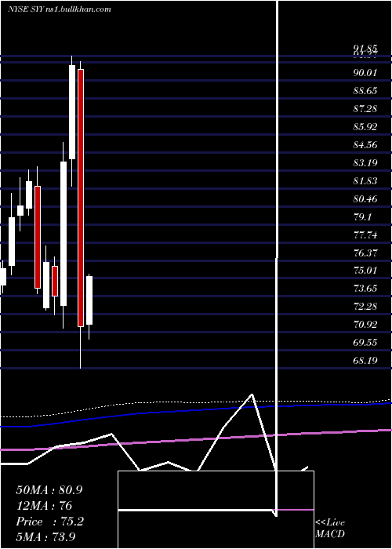Select the 87.28 price level label
This screenshot has height=549, width=392.
(x=365, y=109)
